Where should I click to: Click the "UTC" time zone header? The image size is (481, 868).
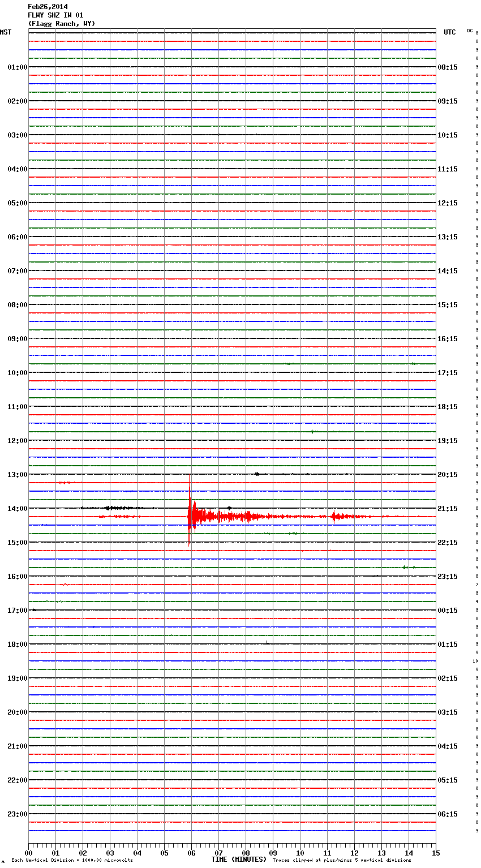[450, 32]
